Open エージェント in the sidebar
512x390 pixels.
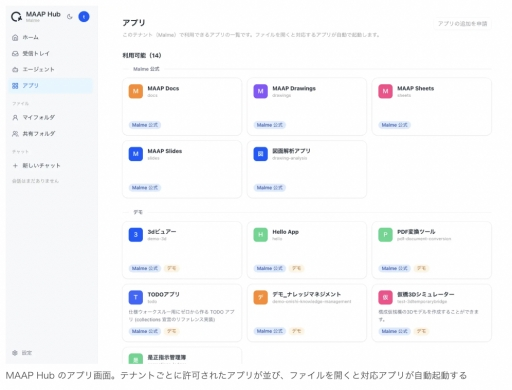(x=50, y=69)
